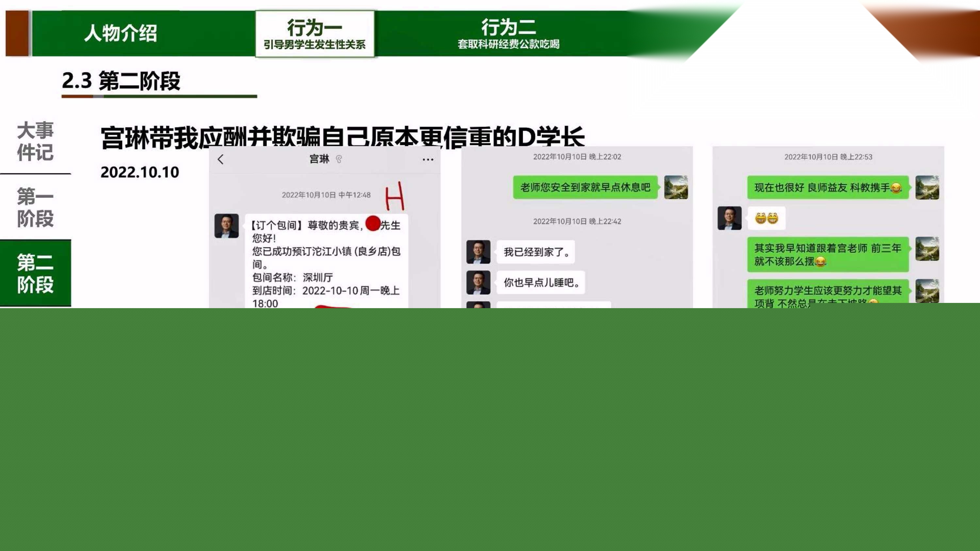Click avatar beside the 订个包间 message
The image size is (980, 551).
click(226, 226)
